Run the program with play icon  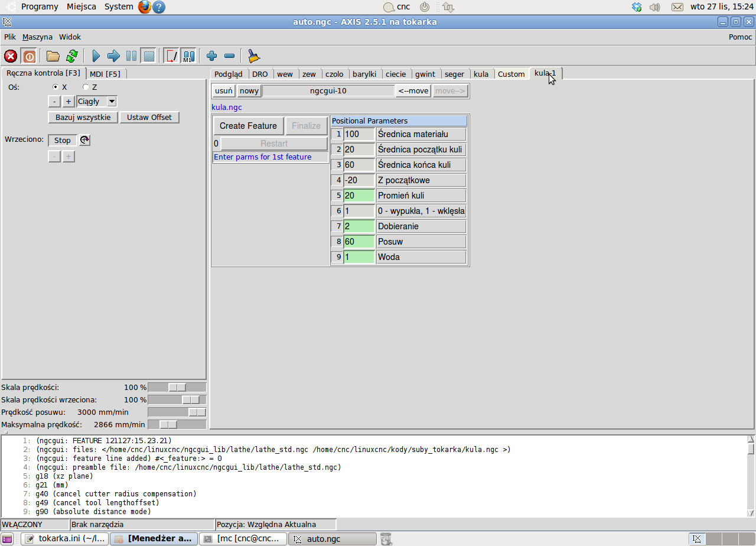[x=96, y=56]
